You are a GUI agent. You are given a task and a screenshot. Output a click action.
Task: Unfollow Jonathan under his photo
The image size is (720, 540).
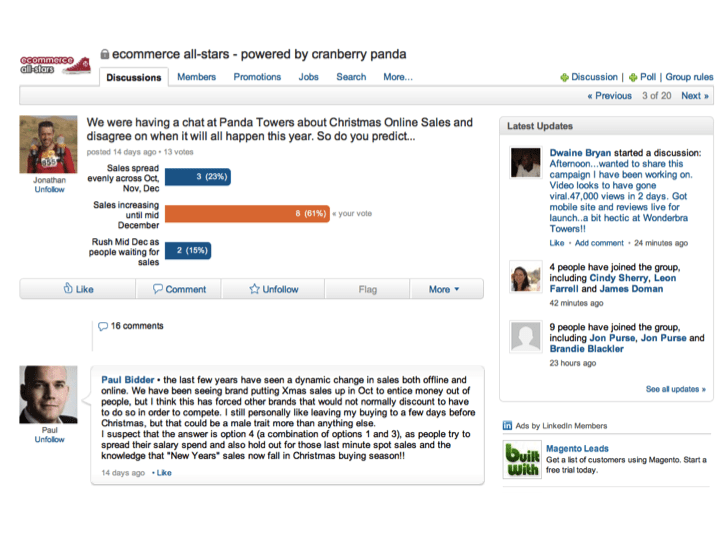(49, 189)
